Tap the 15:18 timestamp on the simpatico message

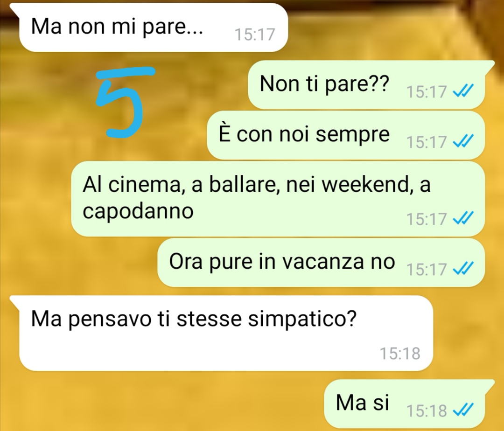(400, 353)
